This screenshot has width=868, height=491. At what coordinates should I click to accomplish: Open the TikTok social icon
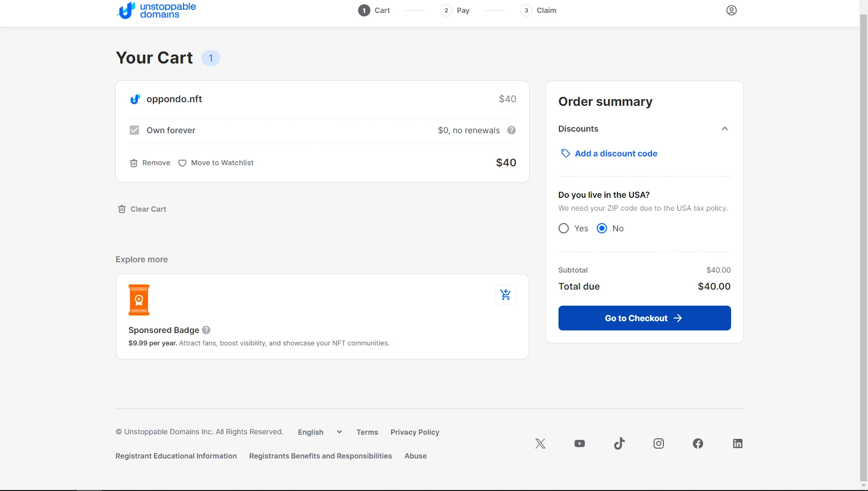(x=619, y=444)
